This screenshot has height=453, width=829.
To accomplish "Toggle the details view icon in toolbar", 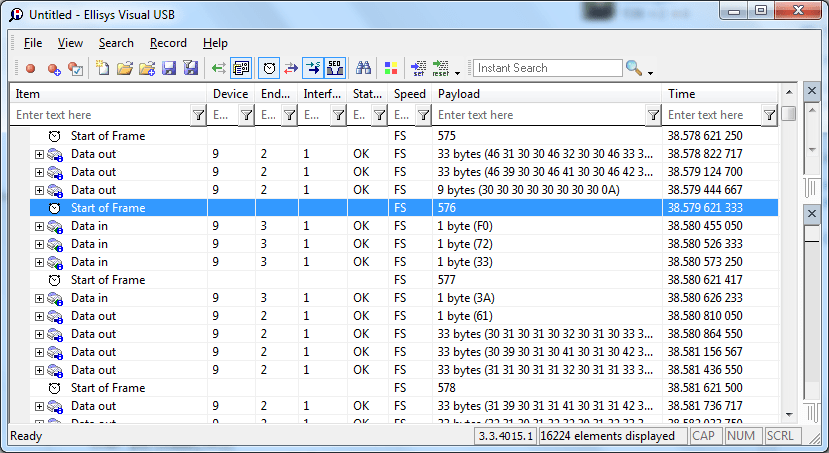I will click(241, 68).
